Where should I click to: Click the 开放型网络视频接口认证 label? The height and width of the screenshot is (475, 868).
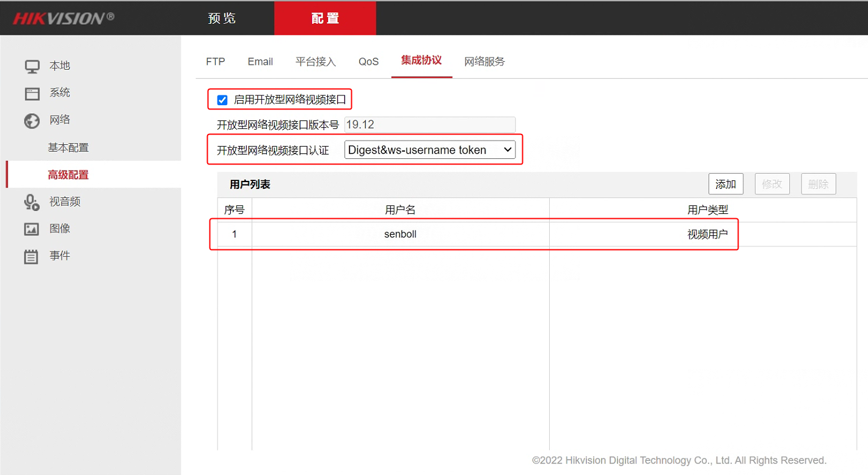click(273, 150)
